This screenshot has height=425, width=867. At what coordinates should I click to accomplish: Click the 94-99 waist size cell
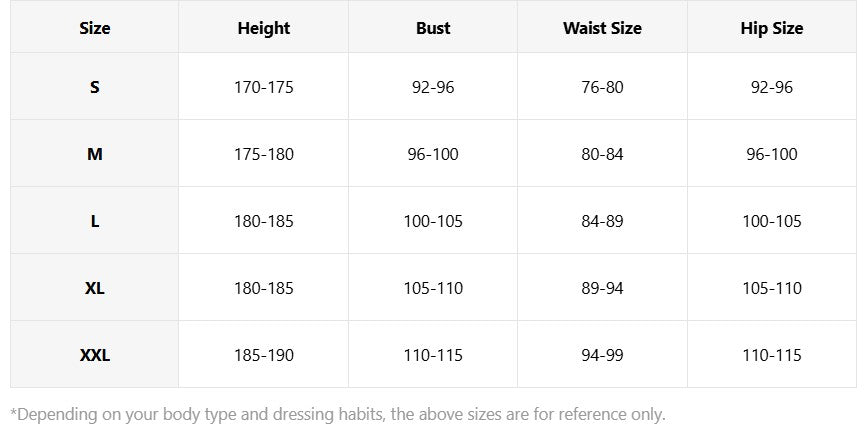(602, 355)
